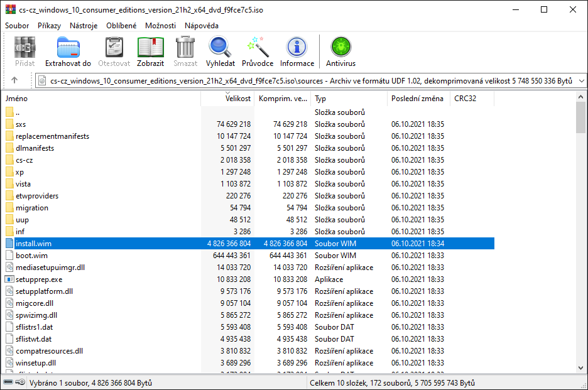Viewport: 588px width, 390px height.
Task: Select the boot.wim file icon
Action: (10, 256)
